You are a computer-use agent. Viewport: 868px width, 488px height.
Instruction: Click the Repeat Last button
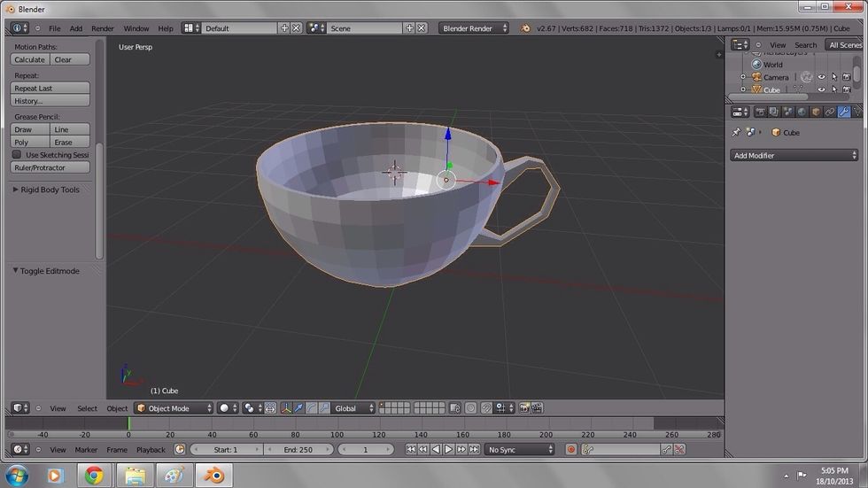pos(50,89)
